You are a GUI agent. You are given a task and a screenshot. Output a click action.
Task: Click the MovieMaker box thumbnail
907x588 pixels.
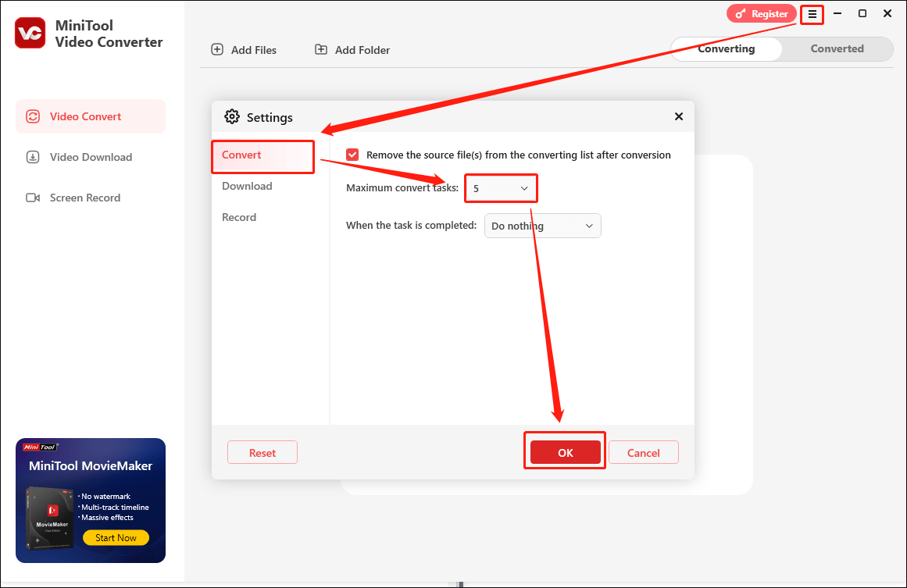pos(50,518)
